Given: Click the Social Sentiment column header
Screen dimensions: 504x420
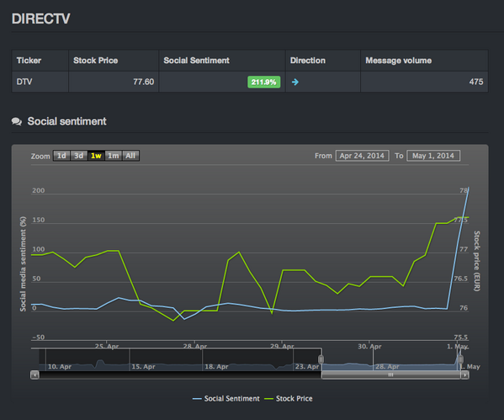Looking at the screenshot, I should (x=222, y=61).
